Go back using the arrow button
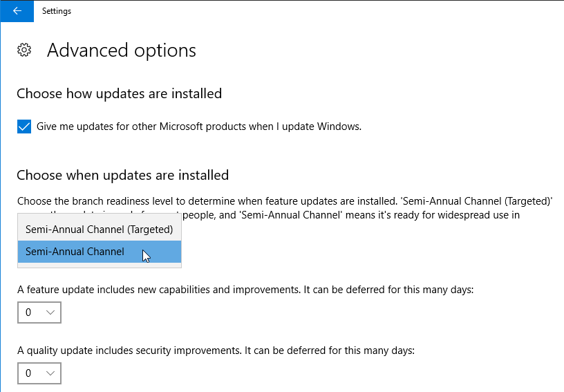 (17, 11)
